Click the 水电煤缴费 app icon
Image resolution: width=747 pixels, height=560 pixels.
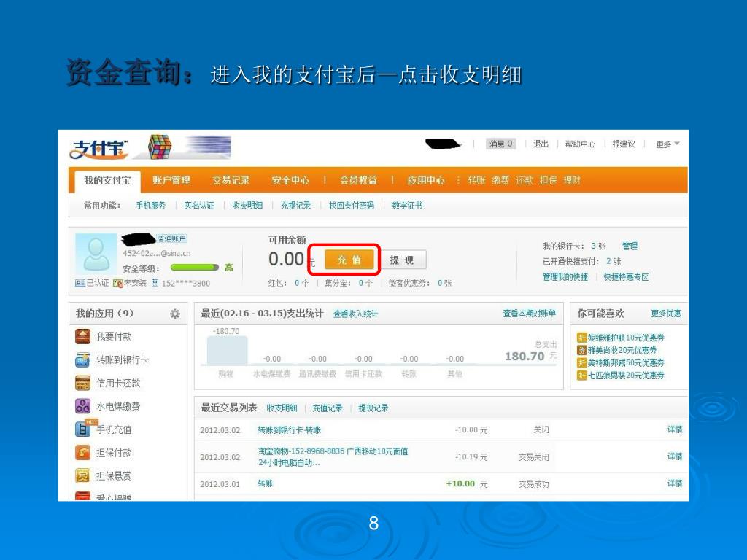coord(83,406)
